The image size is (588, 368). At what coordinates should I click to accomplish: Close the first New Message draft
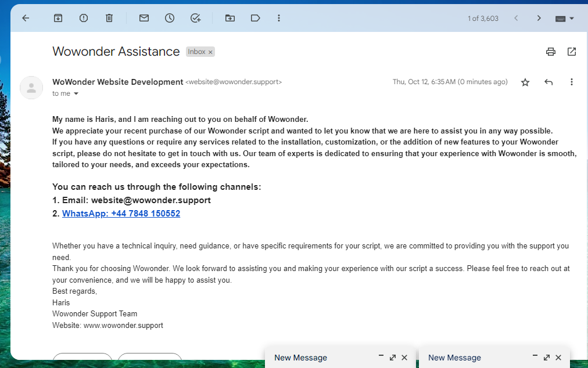(x=404, y=358)
